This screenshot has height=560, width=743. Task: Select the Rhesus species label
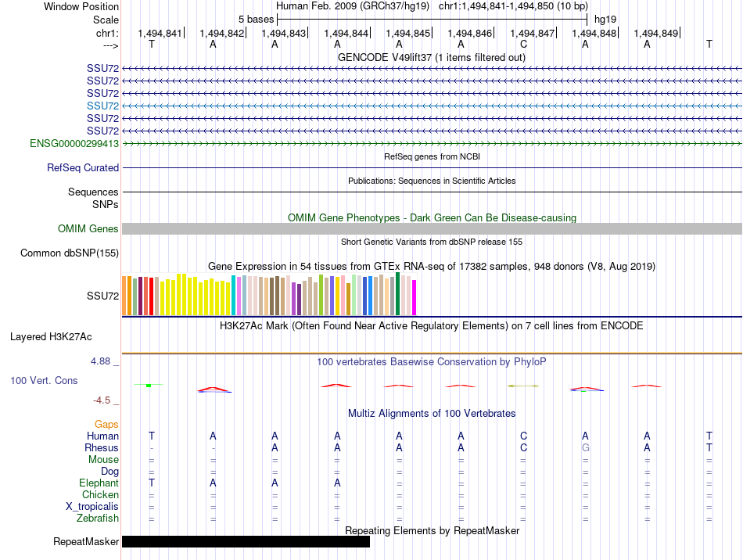coord(102,448)
